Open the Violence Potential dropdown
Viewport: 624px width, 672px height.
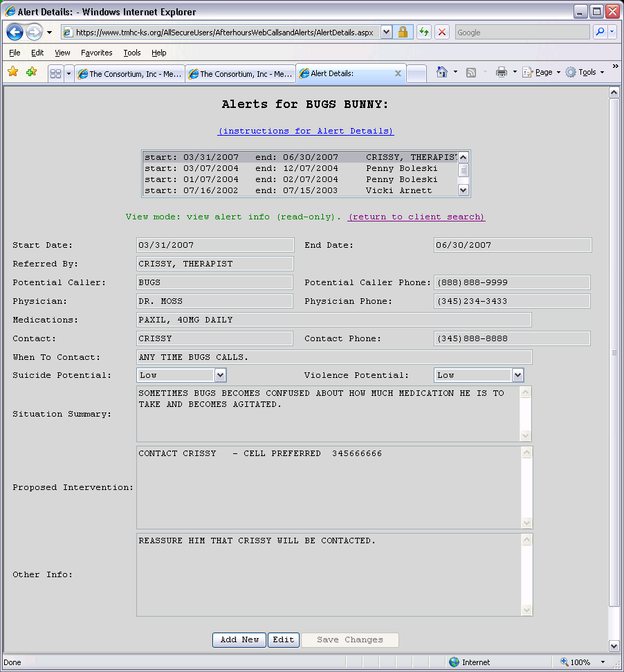coord(479,375)
